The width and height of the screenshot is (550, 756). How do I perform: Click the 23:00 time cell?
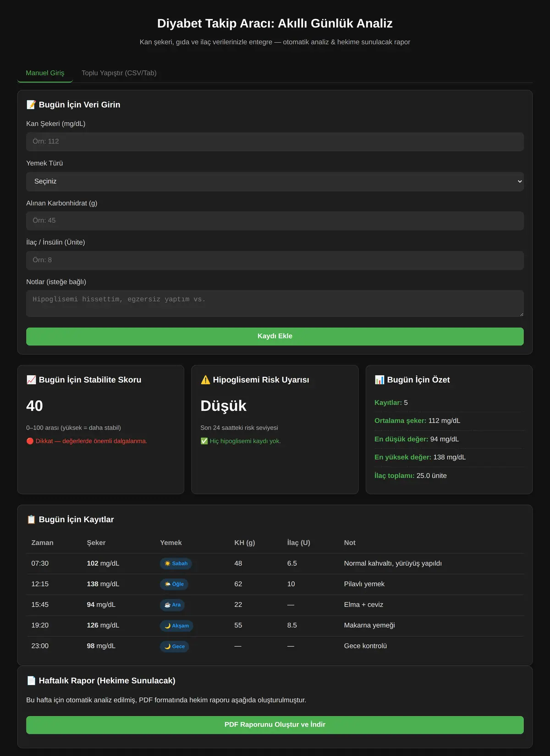[40, 646]
